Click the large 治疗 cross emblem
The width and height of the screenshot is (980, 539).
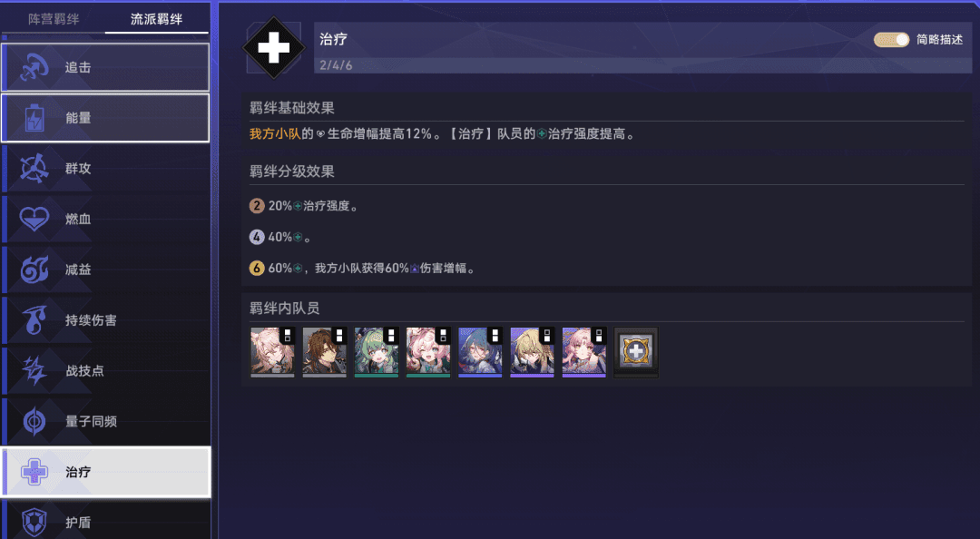click(x=274, y=47)
